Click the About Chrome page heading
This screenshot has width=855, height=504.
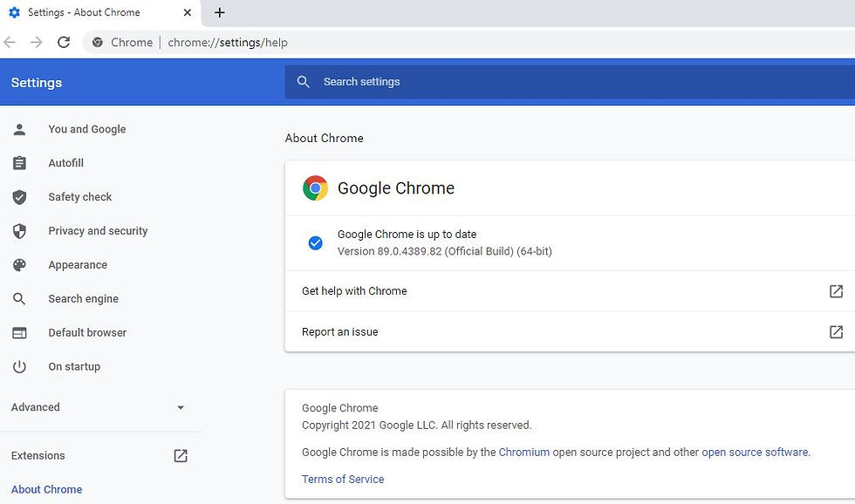click(324, 138)
